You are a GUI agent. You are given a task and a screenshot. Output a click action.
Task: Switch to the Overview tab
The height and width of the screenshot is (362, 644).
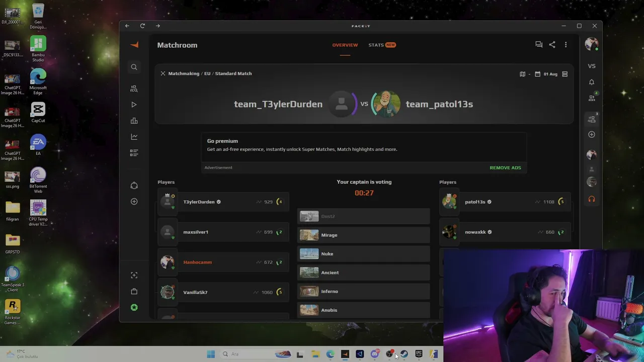345,45
